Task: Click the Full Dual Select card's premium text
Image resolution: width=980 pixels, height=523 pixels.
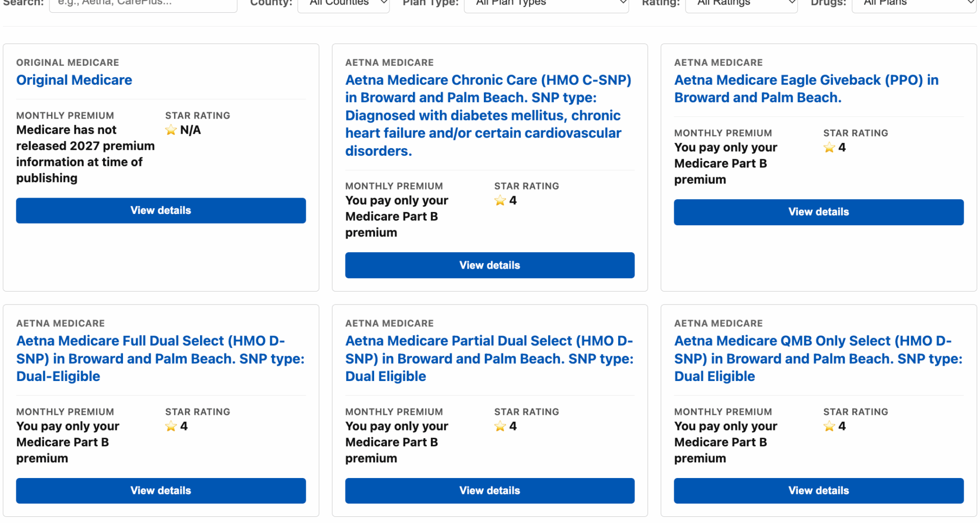Action: point(67,442)
